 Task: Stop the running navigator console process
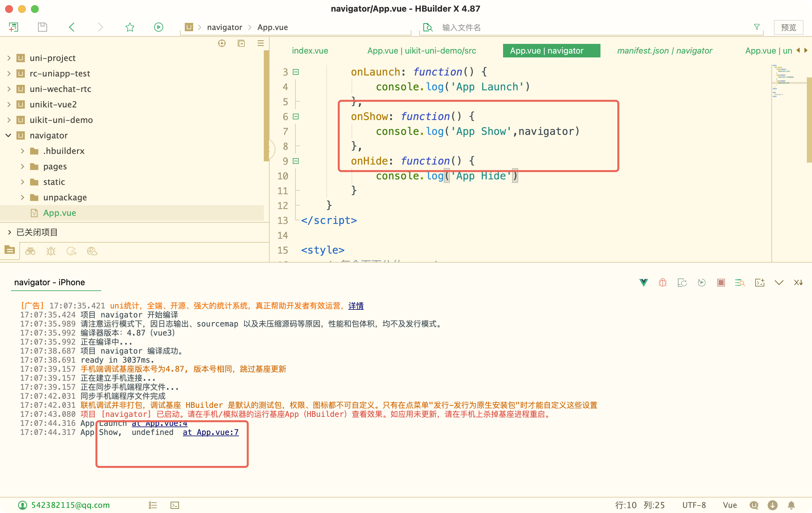tap(721, 283)
